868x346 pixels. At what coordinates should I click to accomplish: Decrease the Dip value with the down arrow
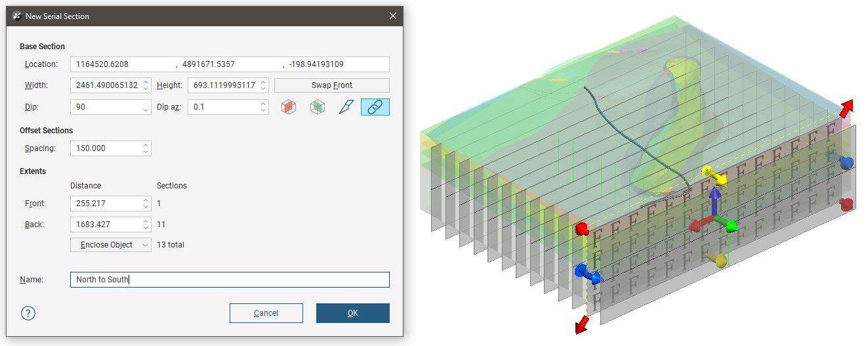tap(146, 110)
